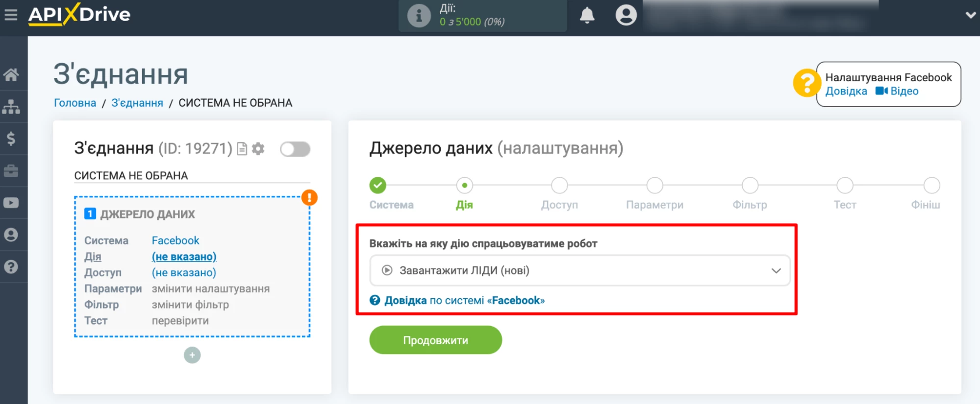The image size is (980, 404).
Task: Open the Завантажити ЛІДИ (нові) action dropdown
Action: pyautogui.click(x=579, y=270)
